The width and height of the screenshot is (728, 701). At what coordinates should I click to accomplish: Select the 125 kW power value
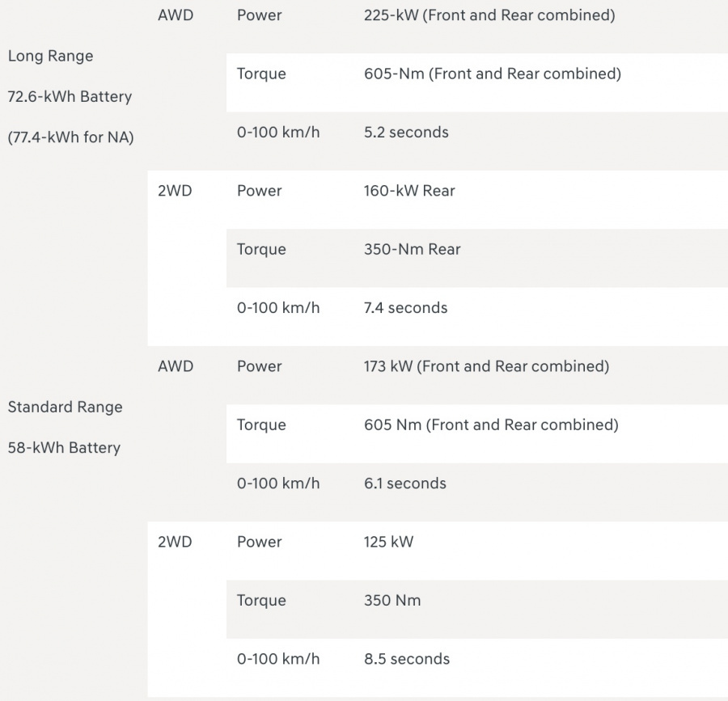tap(388, 542)
